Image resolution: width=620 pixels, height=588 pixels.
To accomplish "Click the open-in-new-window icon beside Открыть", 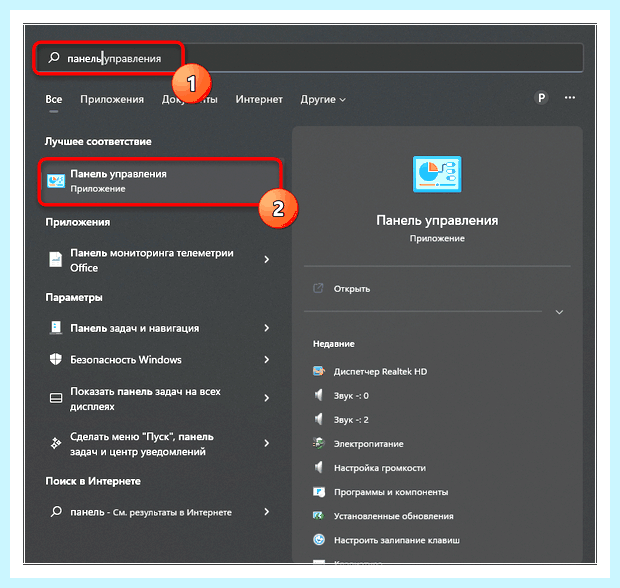I will coord(318,288).
